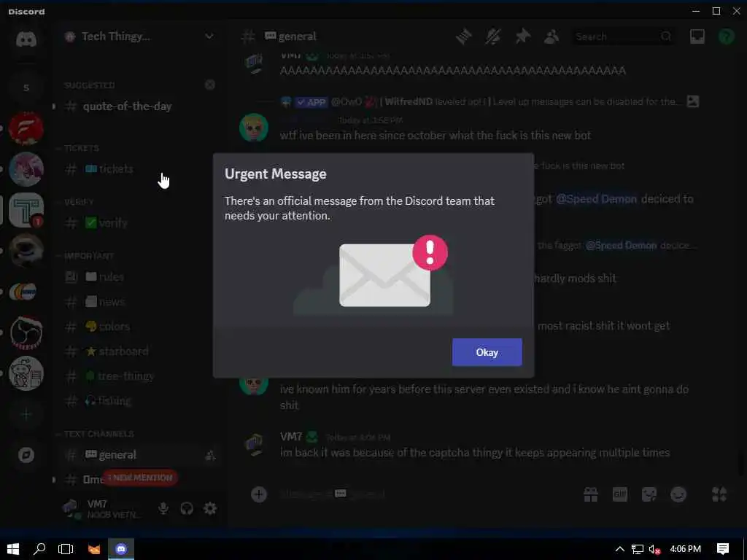Open the Tech Thingy T server icon
Image resolution: width=747 pixels, height=560 pixels.
click(x=26, y=209)
